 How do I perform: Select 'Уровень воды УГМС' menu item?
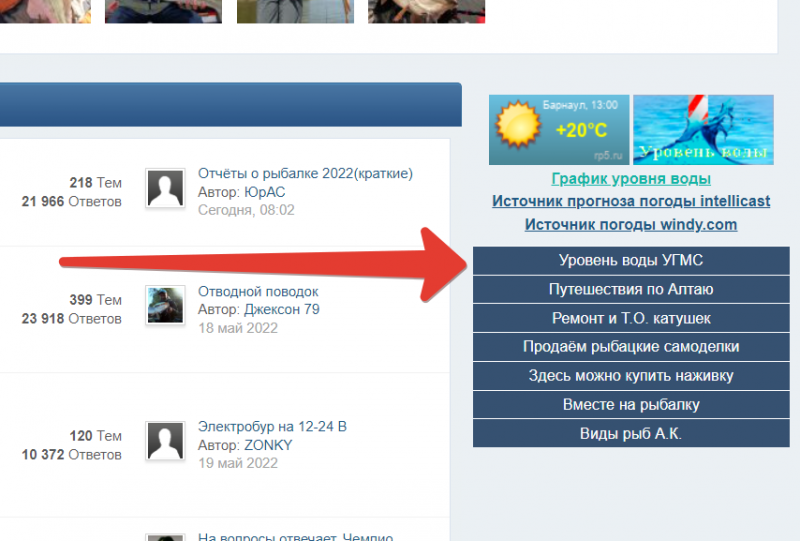[x=631, y=261]
